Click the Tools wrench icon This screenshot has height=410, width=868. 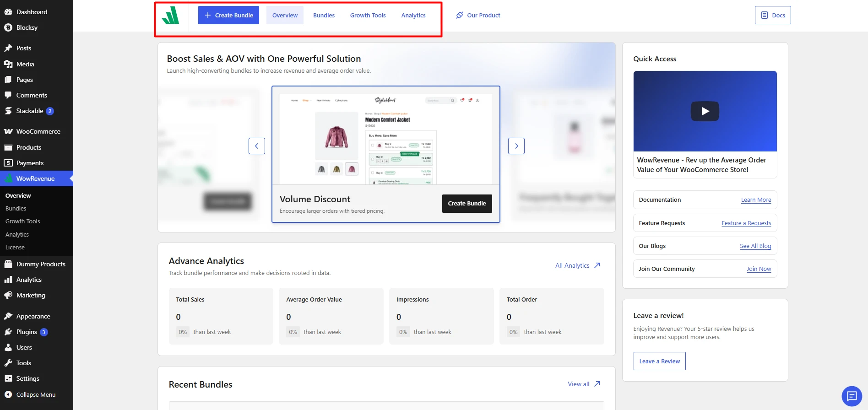[x=8, y=363]
